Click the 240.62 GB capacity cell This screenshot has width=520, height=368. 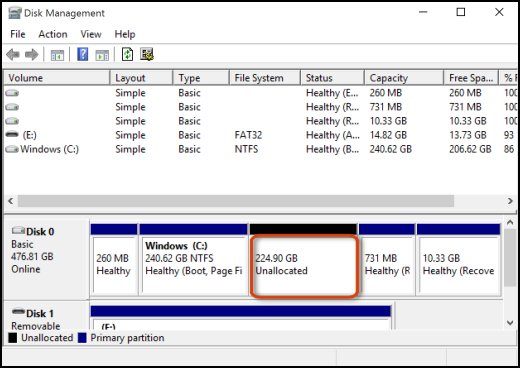[x=390, y=149]
